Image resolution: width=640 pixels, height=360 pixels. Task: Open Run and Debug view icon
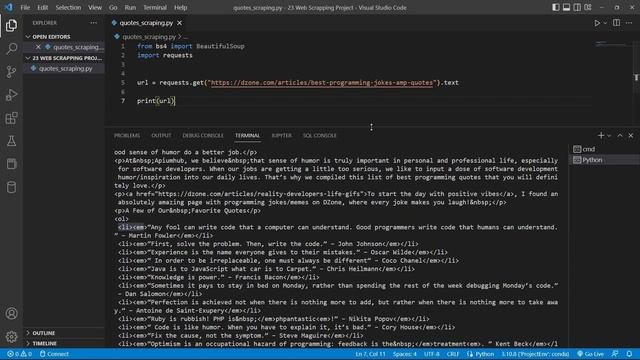pos(11,95)
